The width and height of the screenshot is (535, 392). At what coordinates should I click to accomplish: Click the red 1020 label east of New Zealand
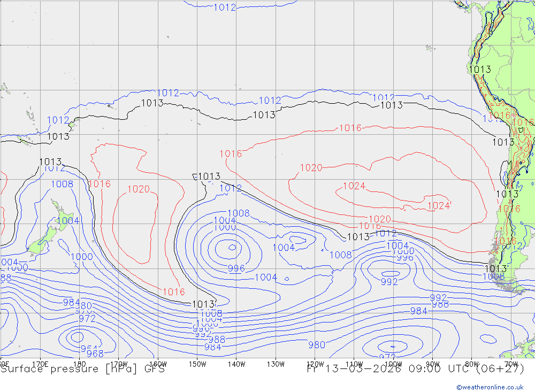pos(139,189)
